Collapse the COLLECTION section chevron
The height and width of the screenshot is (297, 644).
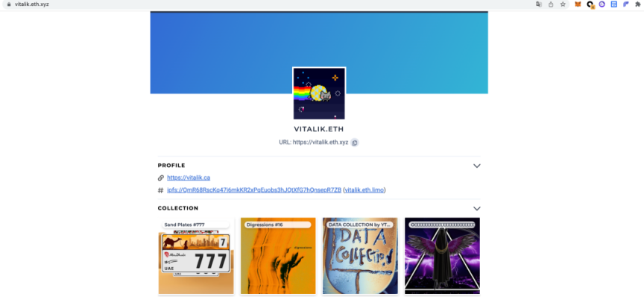476,208
